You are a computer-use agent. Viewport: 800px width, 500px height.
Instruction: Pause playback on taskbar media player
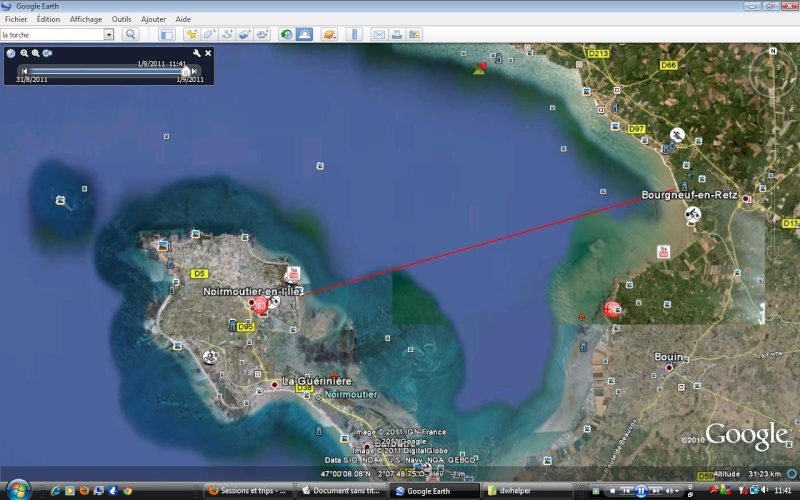click(641, 491)
